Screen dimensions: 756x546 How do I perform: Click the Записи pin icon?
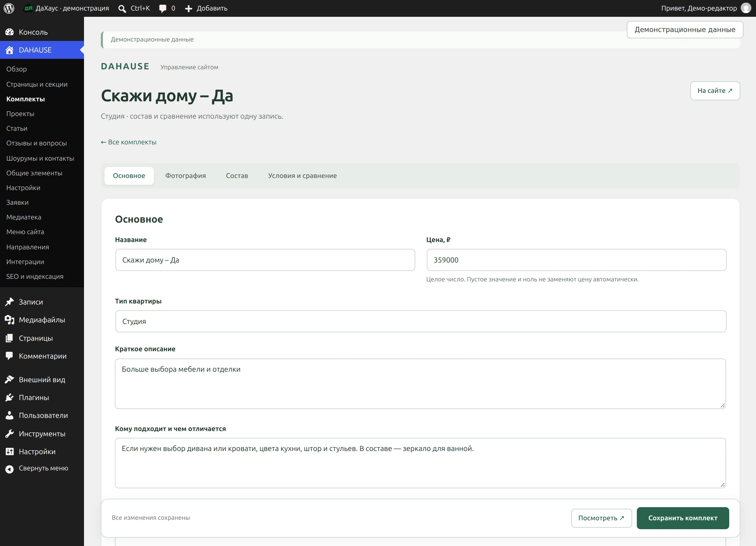point(9,302)
